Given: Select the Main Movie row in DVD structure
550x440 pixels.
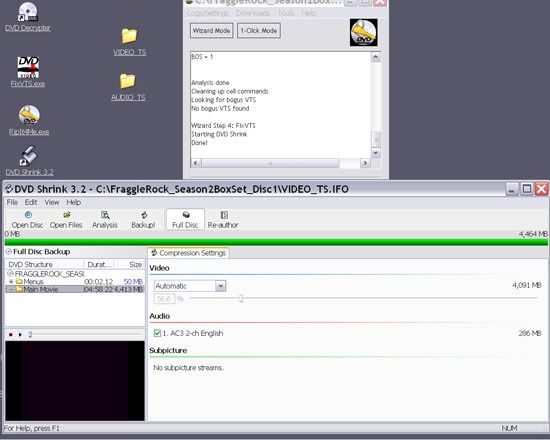Looking at the screenshot, I should point(75,289).
